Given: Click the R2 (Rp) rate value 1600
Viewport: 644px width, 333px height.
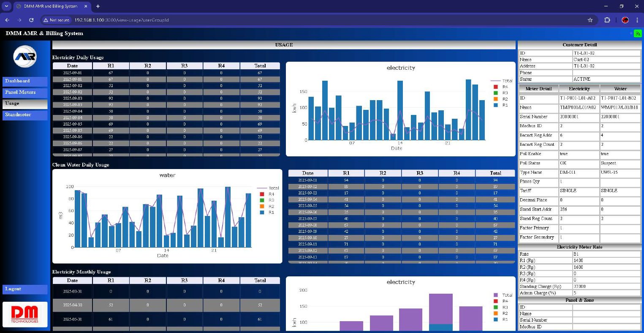Looking at the screenshot, I should click(x=606, y=267).
